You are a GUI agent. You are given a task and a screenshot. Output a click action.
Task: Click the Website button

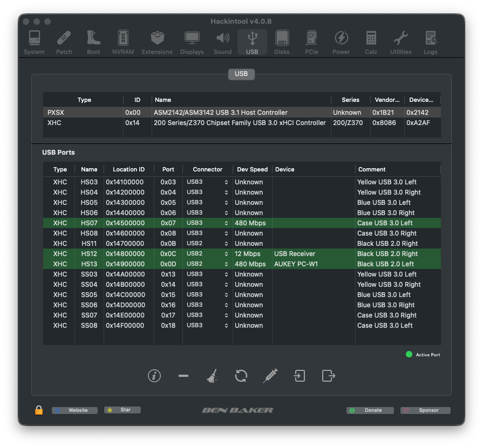pyautogui.click(x=75, y=410)
